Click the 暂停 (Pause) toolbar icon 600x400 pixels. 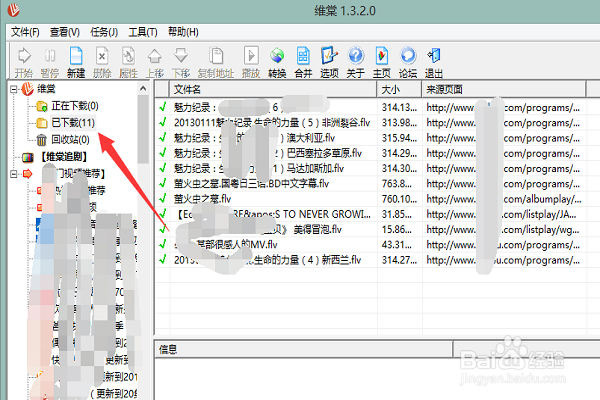pos(50,62)
